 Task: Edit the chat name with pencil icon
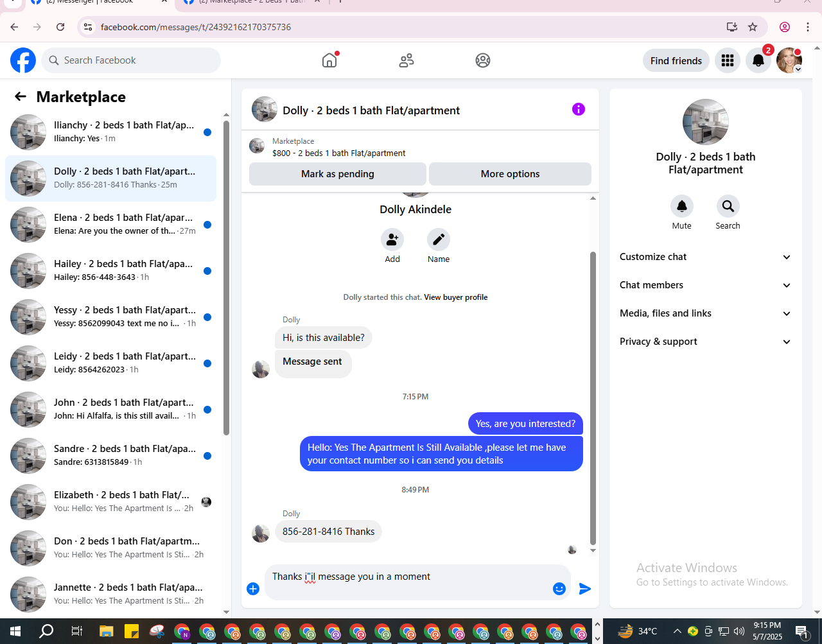[x=439, y=239]
